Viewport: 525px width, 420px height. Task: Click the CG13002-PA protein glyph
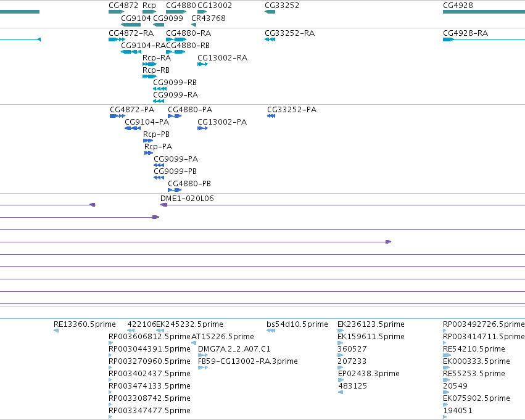pos(202,128)
